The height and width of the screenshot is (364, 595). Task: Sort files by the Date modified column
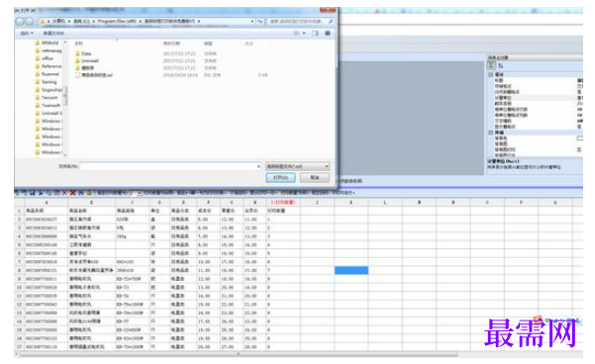click(x=171, y=44)
